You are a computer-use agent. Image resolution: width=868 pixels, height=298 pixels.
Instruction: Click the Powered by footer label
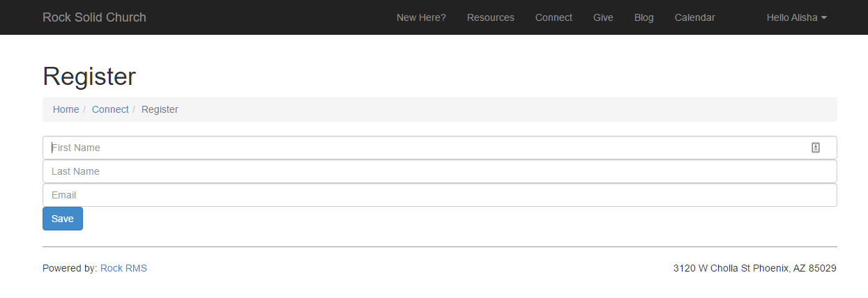(x=70, y=268)
